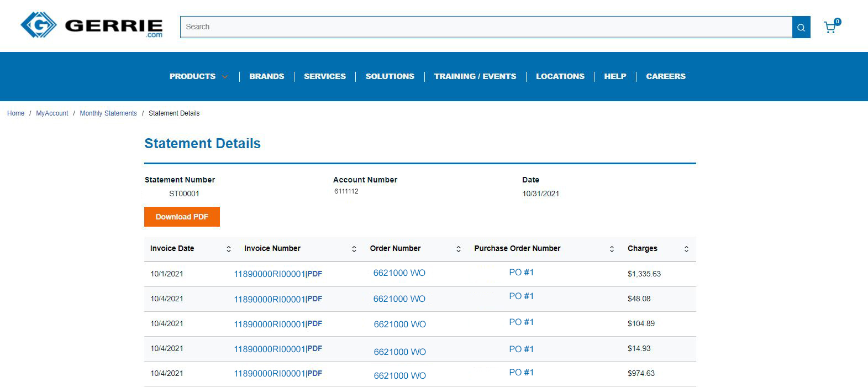Open invoice number in $14.93 row
This screenshot has height=387, width=868.
click(x=269, y=349)
